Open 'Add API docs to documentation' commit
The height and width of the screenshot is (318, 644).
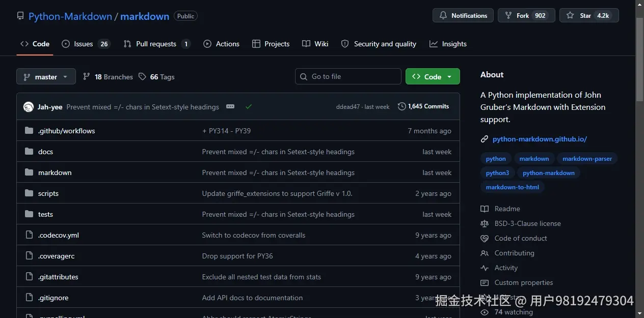(252, 298)
